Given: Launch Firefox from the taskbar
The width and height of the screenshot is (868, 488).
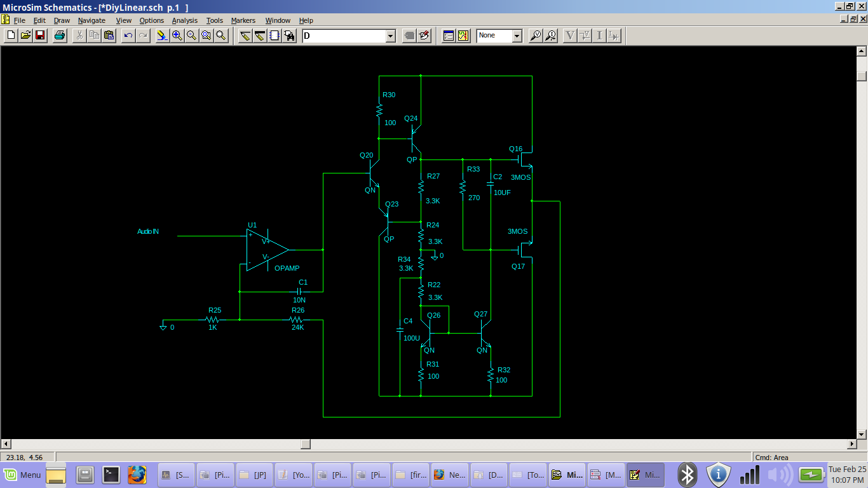Looking at the screenshot, I should 137,475.
